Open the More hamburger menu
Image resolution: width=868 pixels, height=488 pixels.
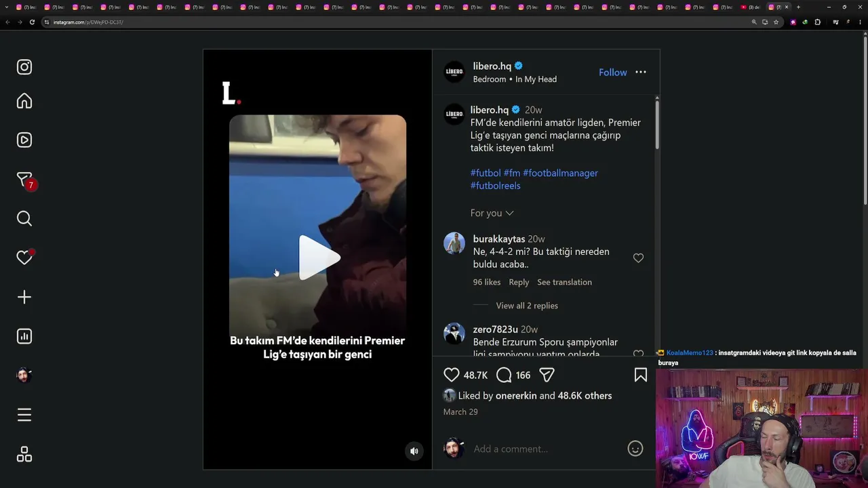coord(24,415)
